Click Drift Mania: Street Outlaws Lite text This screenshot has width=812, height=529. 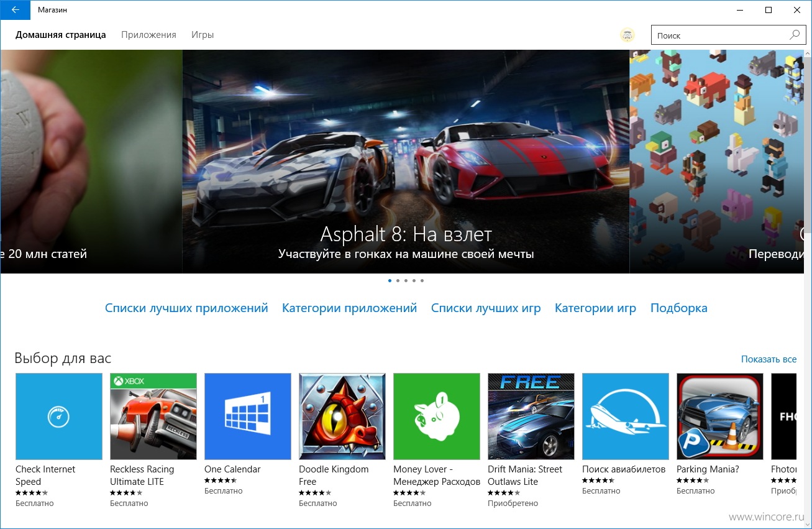[x=525, y=476]
